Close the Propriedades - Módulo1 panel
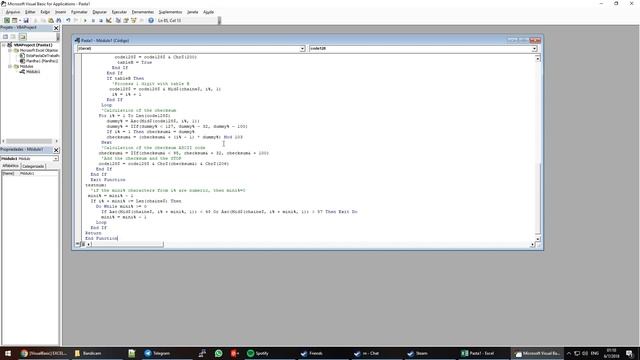The height and width of the screenshot is (360, 640). (56, 150)
